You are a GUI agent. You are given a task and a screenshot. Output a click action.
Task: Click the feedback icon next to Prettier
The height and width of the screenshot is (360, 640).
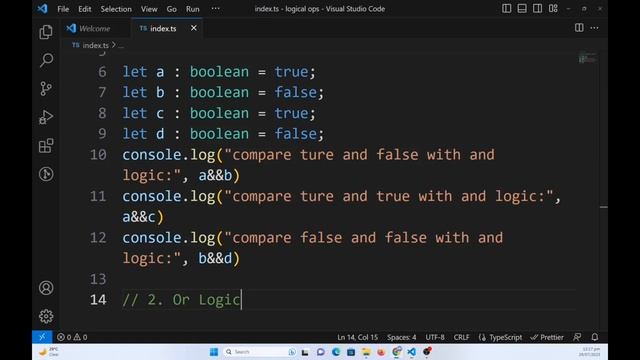(x=577, y=337)
